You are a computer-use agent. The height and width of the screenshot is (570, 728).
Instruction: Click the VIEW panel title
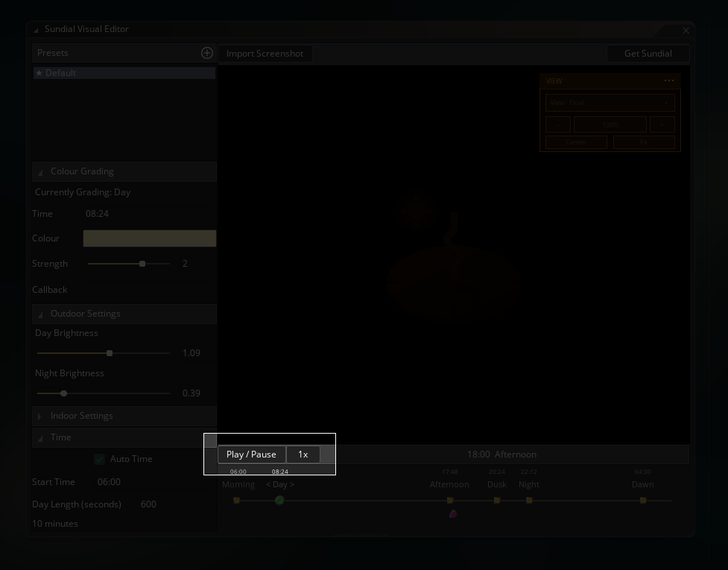(554, 80)
